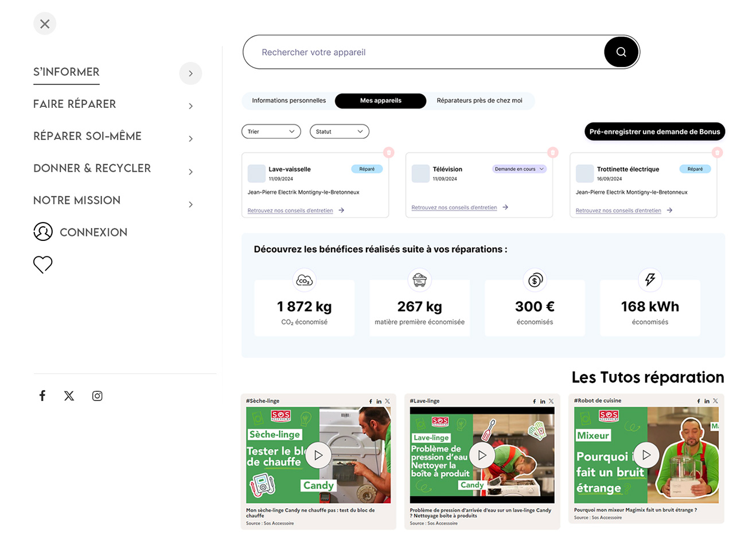The width and height of the screenshot is (756, 545).
Task: Switch to Informations personnelles tab
Action: (289, 100)
